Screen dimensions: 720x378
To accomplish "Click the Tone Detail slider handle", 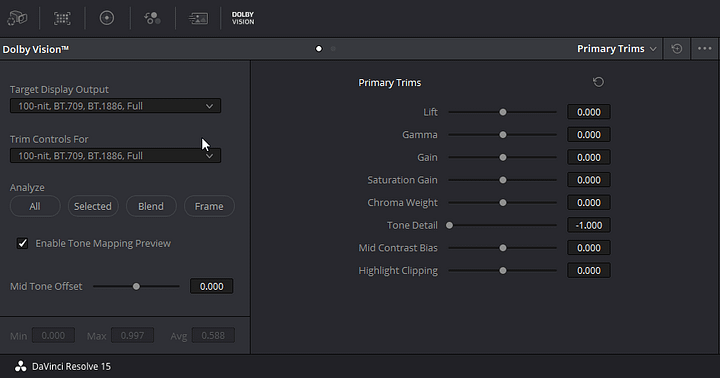I will (450, 225).
